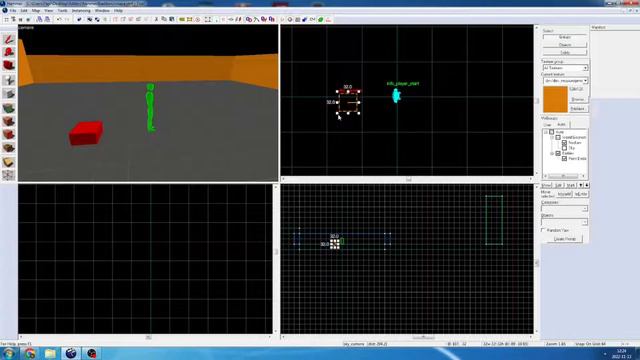Image resolution: width=640 pixels, height=360 pixels.
Task: Open File Explorer from the taskbar
Action: coord(50,353)
